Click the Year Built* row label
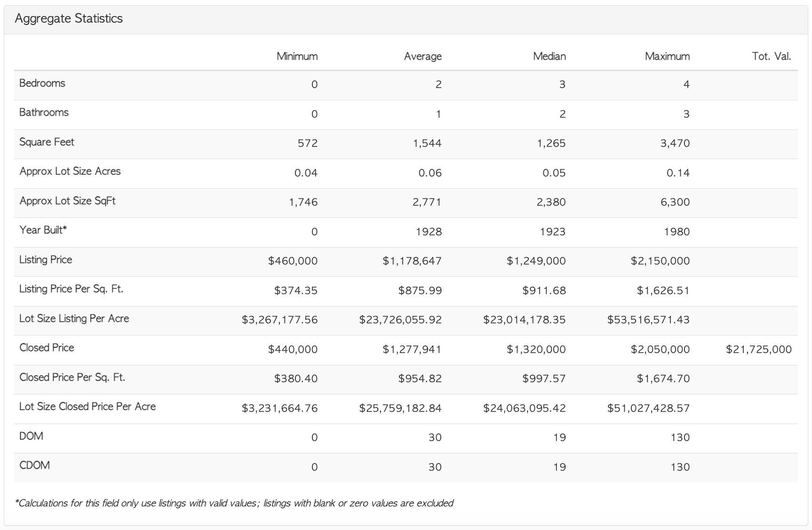This screenshot has width=812, height=530. (43, 230)
